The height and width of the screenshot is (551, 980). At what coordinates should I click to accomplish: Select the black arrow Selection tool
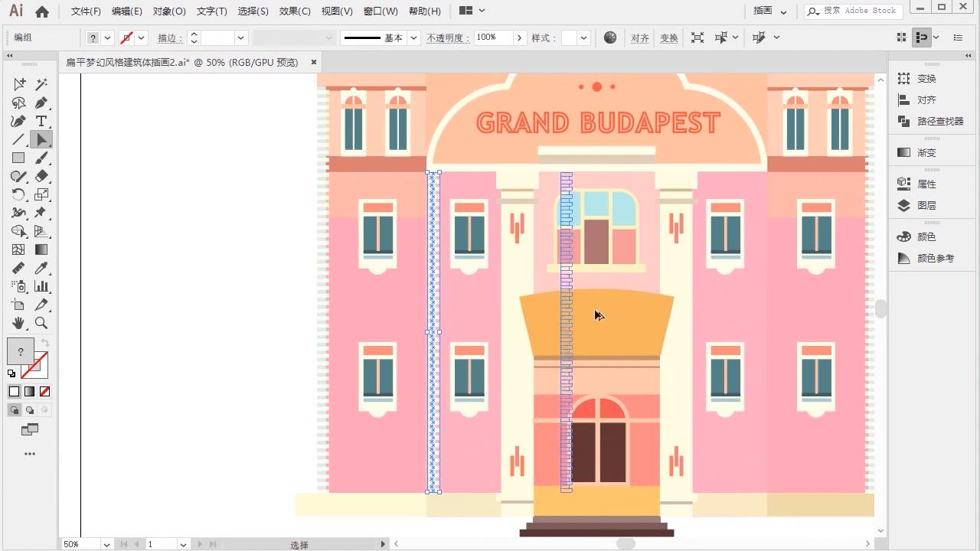(x=41, y=139)
